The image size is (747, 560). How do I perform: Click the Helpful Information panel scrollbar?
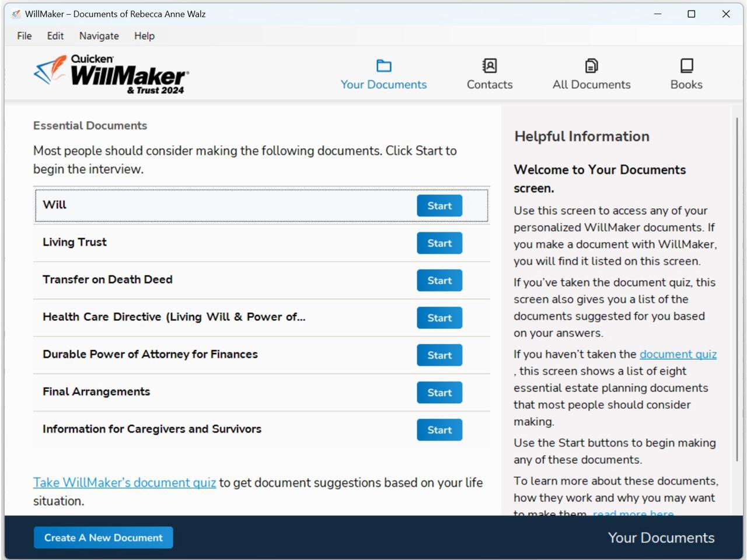736,289
